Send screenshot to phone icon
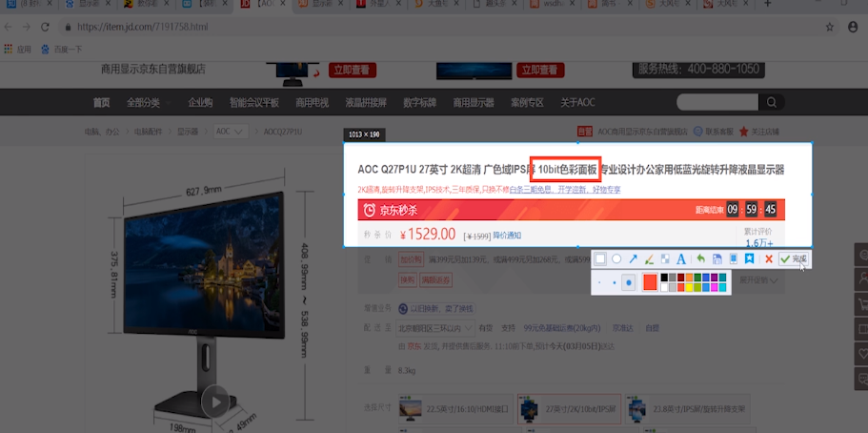Viewport: 868px width, 433px height. [734, 258]
